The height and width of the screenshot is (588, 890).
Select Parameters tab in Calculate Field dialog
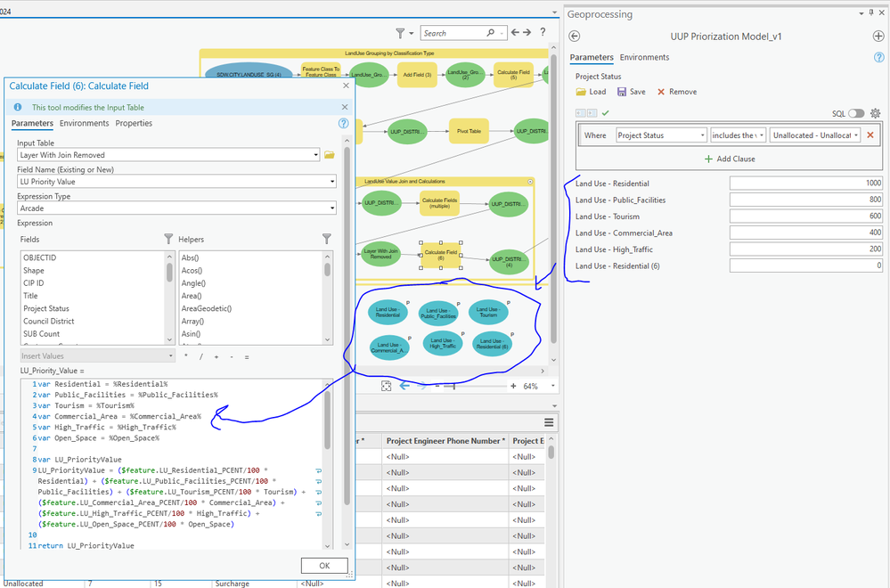click(x=32, y=123)
